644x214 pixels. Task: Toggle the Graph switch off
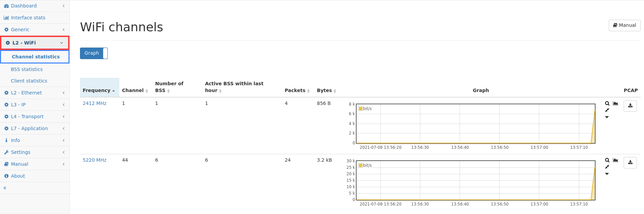pos(94,53)
